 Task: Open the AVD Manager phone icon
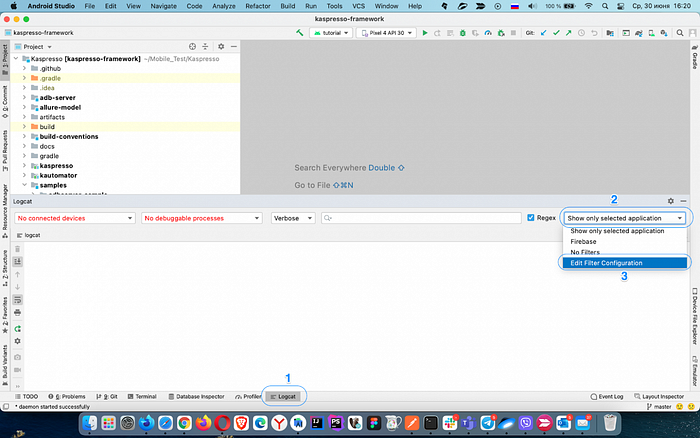tap(651, 33)
